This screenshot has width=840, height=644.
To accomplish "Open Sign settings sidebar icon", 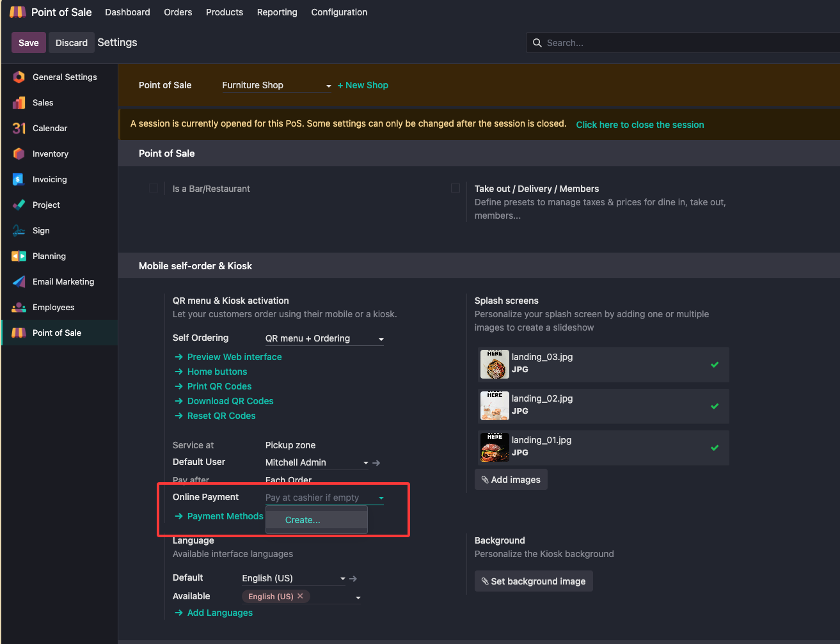I will pyautogui.click(x=19, y=230).
